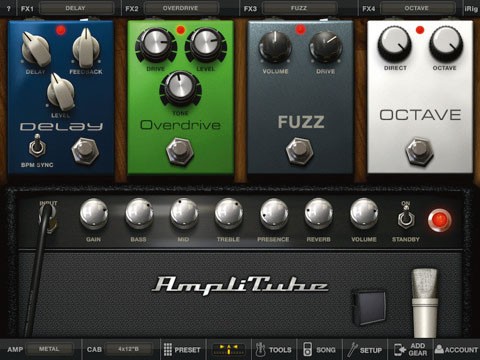Open the PRESET menu
Image resolution: width=480 pixels, height=360 pixels.
click(x=182, y=350)
